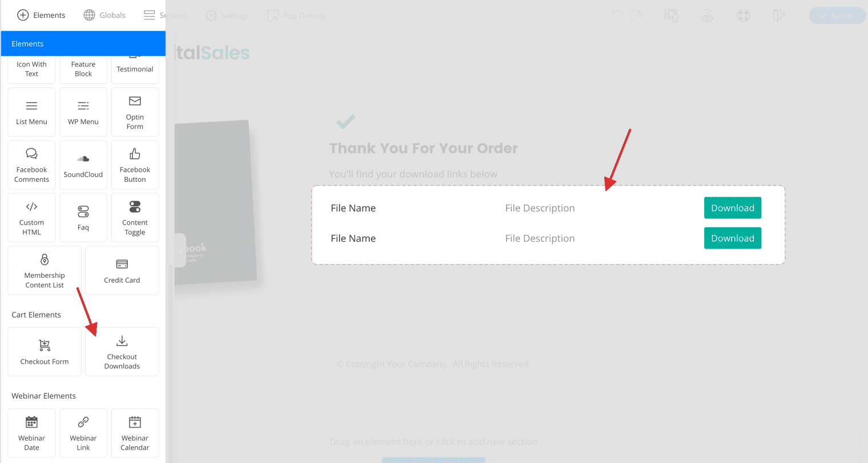Select the Facebook Button element
Image resolution: width=868 pixels, height=463 pixels.
tap(135, 165)
